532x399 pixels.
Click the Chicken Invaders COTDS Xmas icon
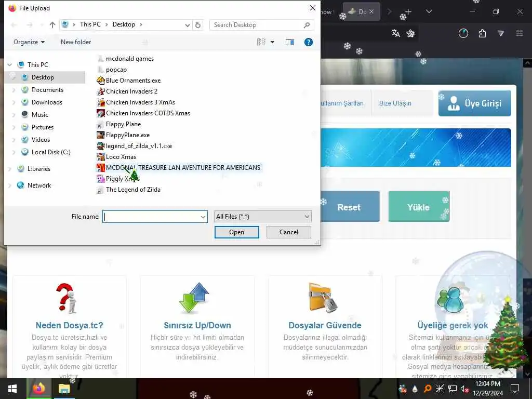pos(100,113)
